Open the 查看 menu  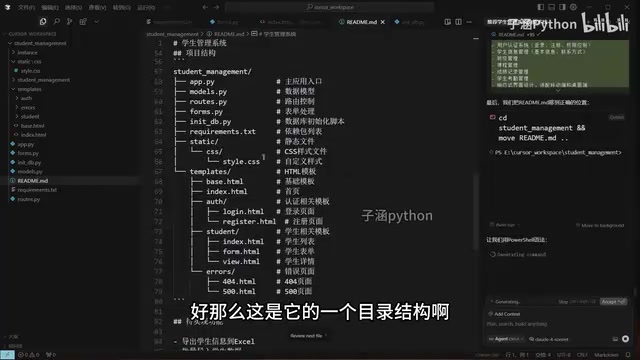[97, 7]
